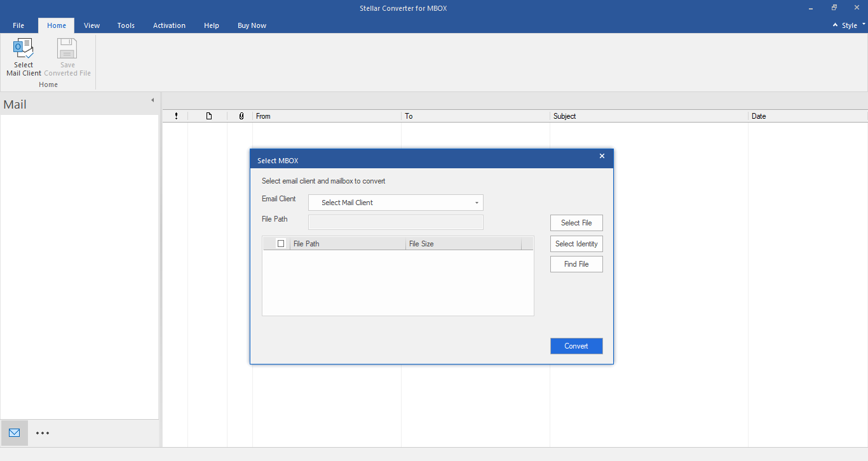Image resolution: width=868 pixels, height=461 pixels.
Task: Minimize the Stellar Converter window
Action: (x=811, y=8)
